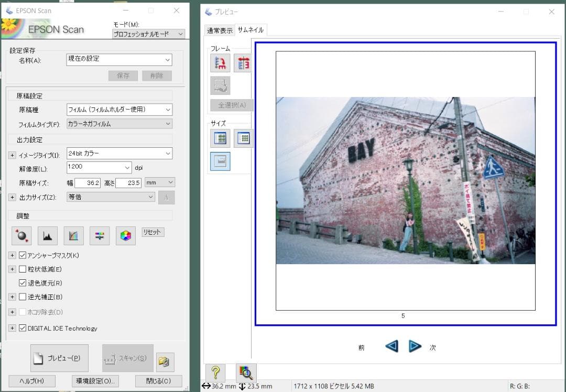
Task: Click the プレビュー preview button
Action: pyautogui.click(x=59, y=358)
